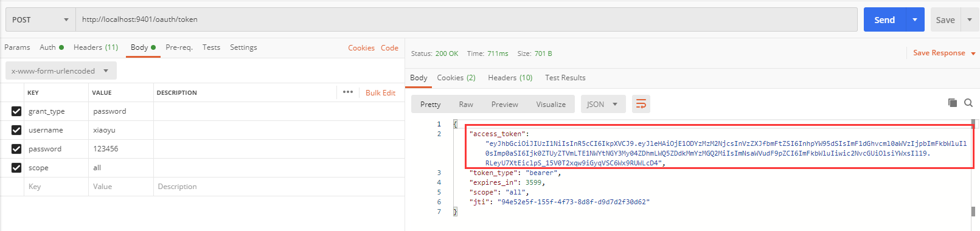Click the grant_type key cell
This screenshot has height=231, width=980.
(x=56, y=111)
